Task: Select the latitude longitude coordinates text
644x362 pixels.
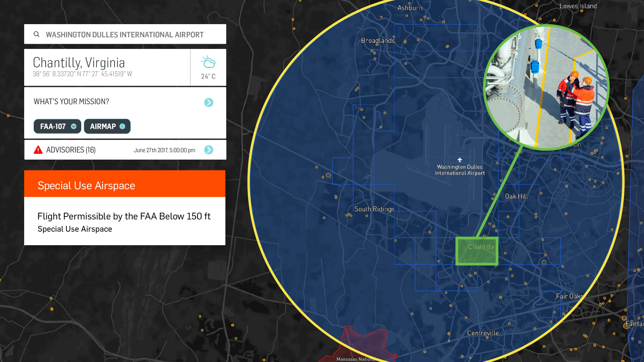Action: click(x=82, y=74)
